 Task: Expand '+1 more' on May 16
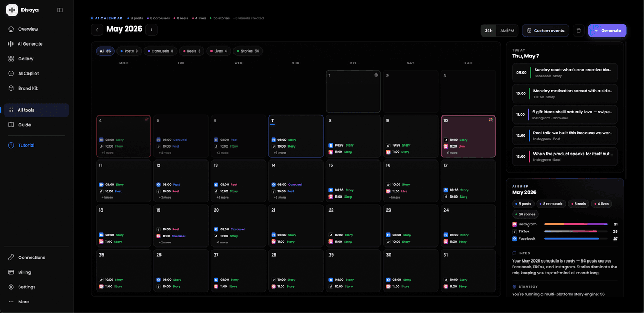click(394, 198)
